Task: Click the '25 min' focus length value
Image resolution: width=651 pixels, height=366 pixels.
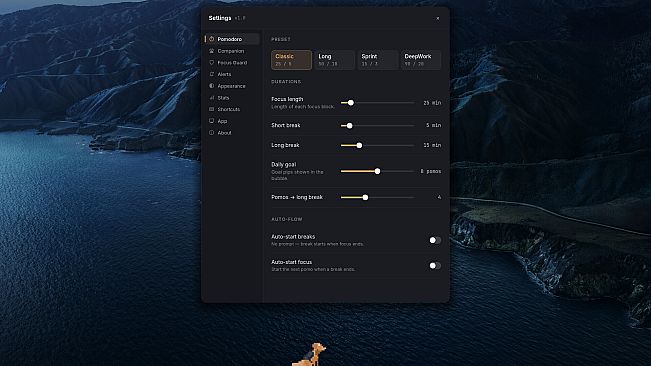Action: 432,103
